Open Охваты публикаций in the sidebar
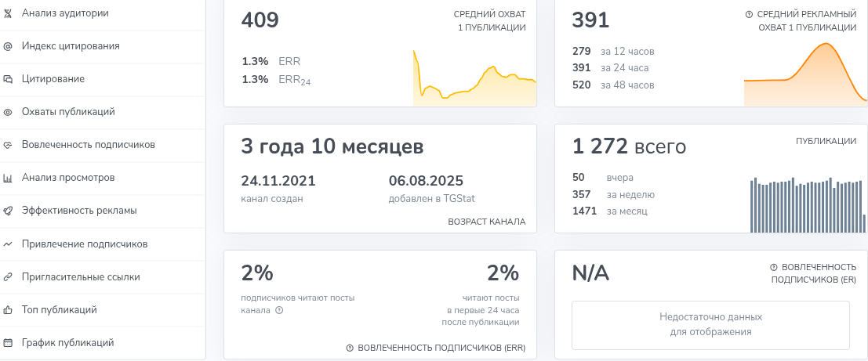Viewport: 868px width, 361px height. [103, 112]
